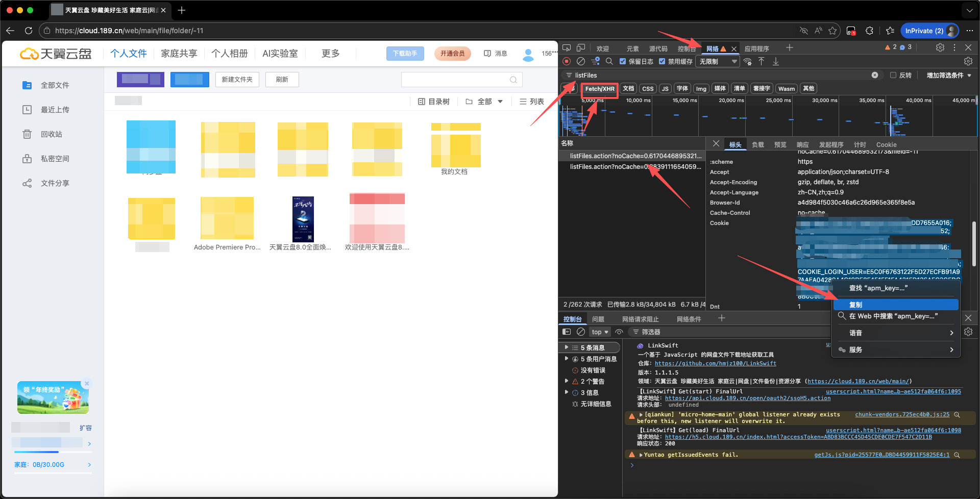Switch to the 负载 payload tab
980x499 pixels.
click(x=757, y=145)
